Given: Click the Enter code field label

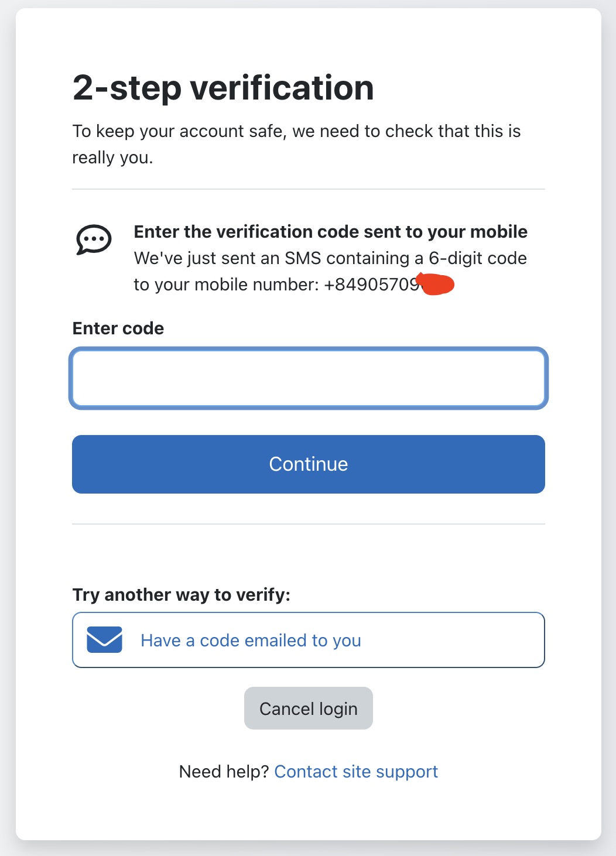Looking at the screenshot, I should pos(118,328).
